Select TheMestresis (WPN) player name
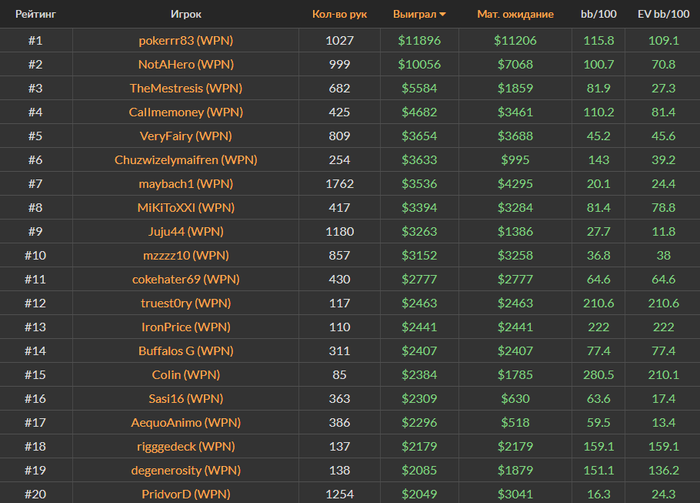This screenshot has height=503, width=700. (186, 88)
